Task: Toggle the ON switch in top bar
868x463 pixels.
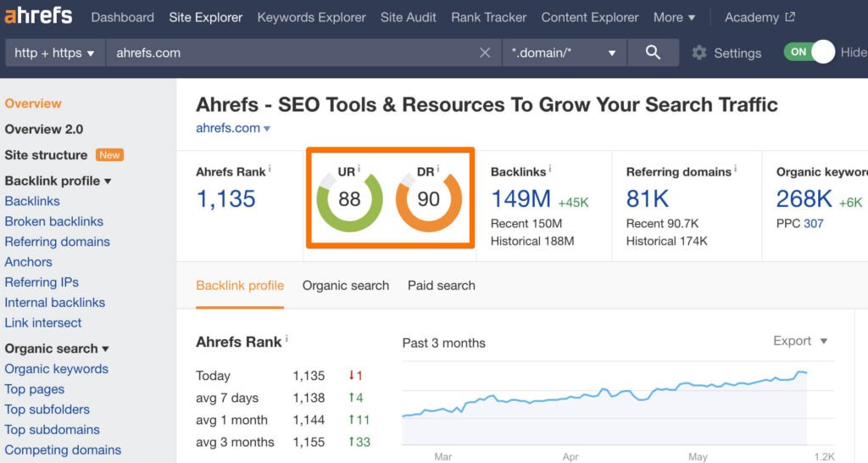Action: coord(810,52)
